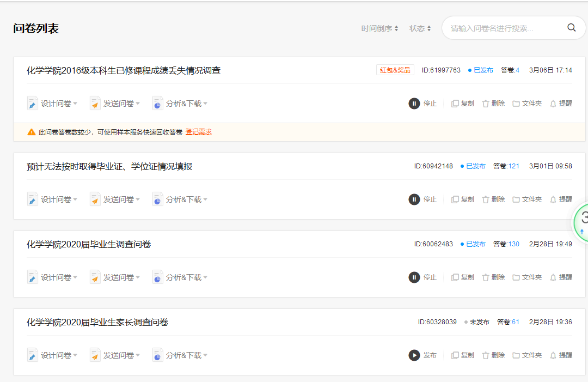This screenshot has height=382, width=588.
Task: Open 时间倒序 sort dropdown
Action: [379, 28]
